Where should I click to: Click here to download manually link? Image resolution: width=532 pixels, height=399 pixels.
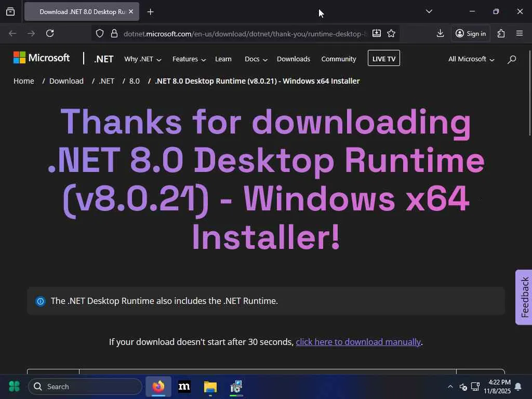coord(358,342)
